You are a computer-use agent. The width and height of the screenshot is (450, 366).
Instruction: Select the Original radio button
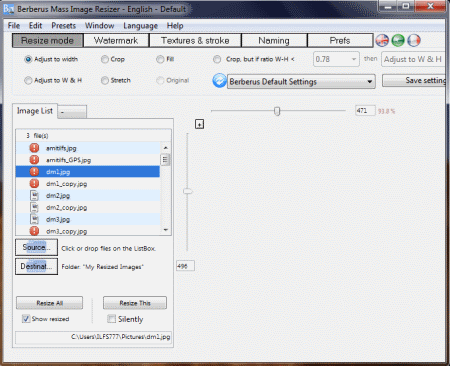coord(160,80)
